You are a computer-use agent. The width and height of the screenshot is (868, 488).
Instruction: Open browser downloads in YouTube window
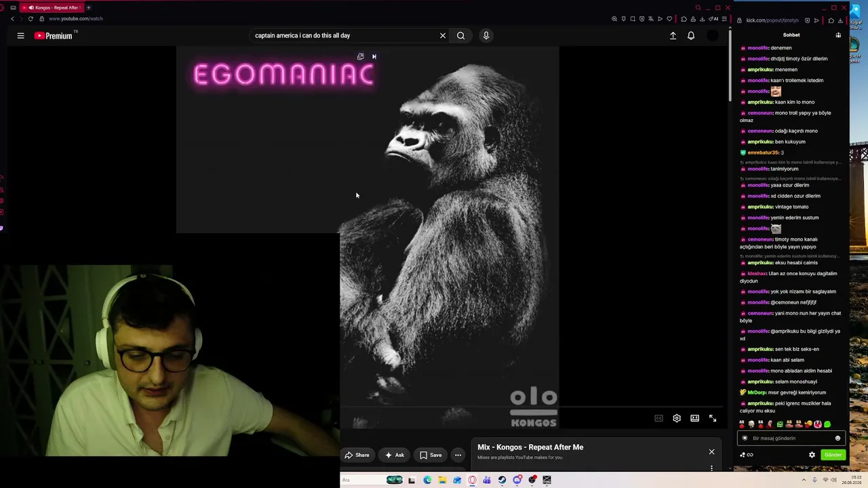click(x=702, y=19)
